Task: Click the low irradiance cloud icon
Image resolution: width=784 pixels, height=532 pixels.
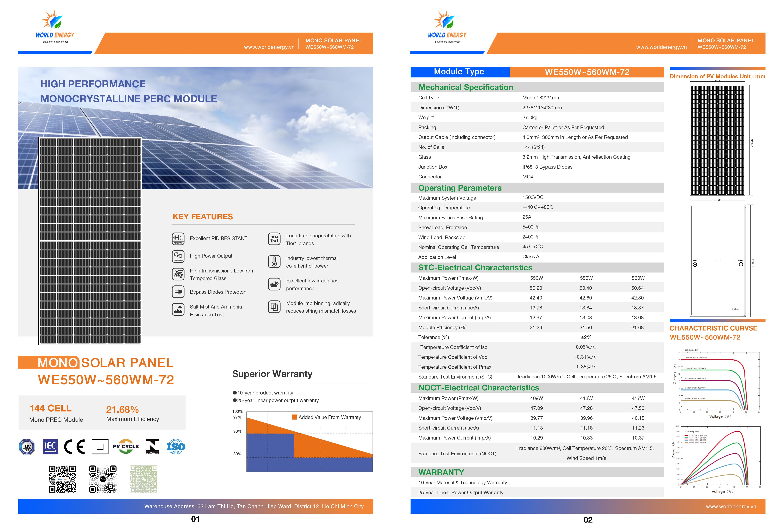Action: coord(274,284)
